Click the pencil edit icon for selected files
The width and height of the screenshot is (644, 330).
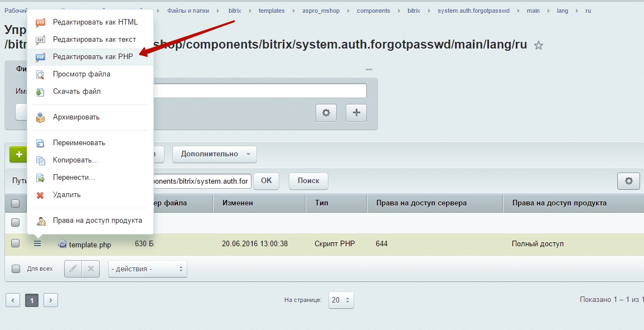pyautogui.click(x=73, y=269)
